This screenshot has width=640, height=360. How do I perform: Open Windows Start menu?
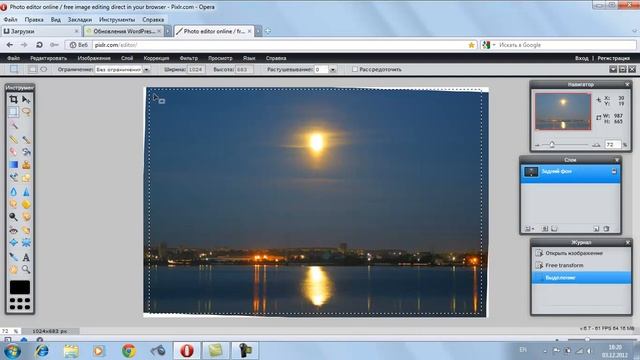[13, 351]
